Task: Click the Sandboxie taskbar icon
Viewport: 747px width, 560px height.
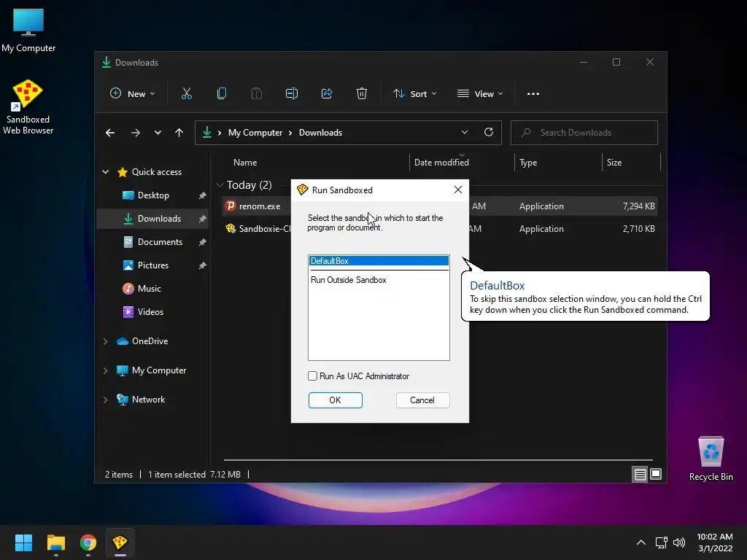Action: pyautogui.click(x=120, y=542)
